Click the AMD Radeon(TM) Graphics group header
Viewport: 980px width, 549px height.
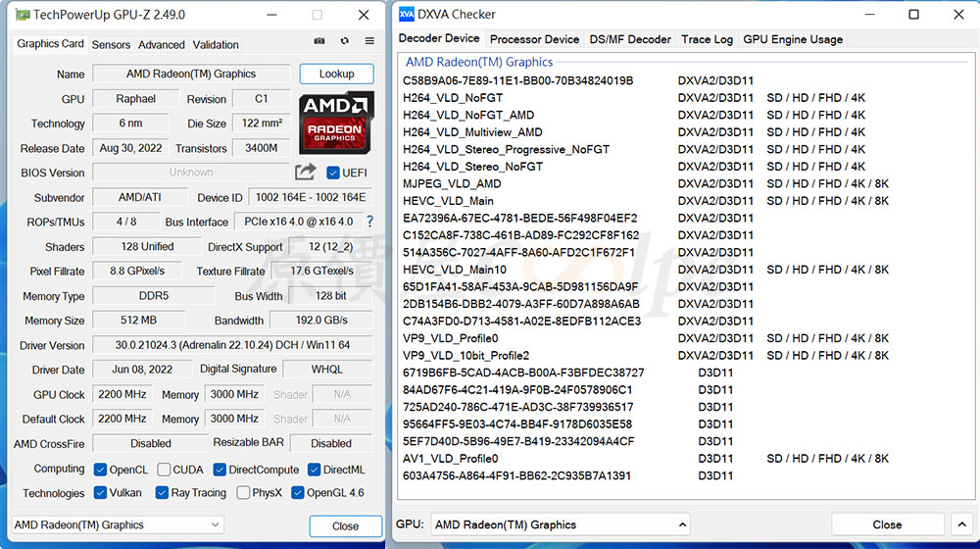pyautogui.click(x=479, y=62)
